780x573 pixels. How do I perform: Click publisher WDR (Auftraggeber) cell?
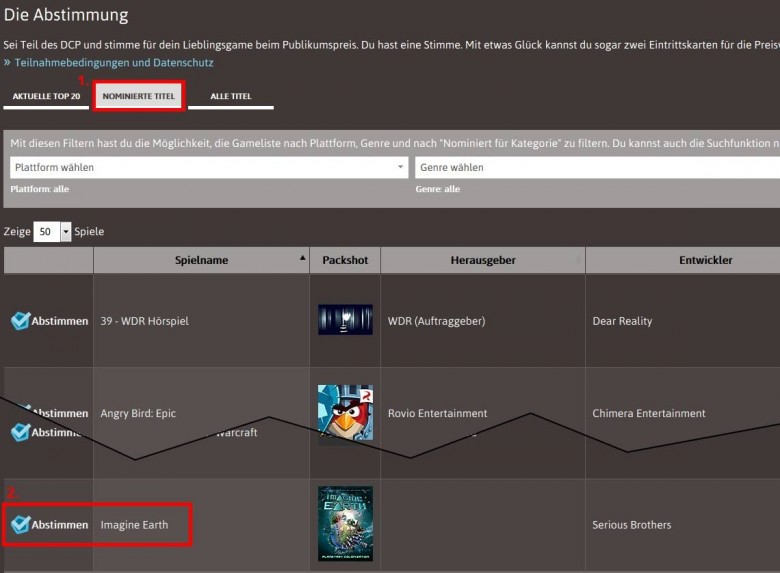[x=436, y=321]
